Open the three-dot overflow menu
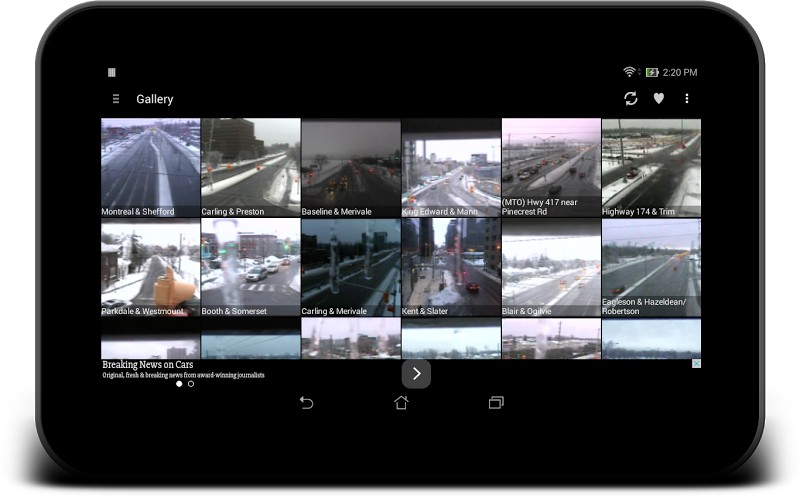This screenshot has width=800, height=498. pos(687,98)
